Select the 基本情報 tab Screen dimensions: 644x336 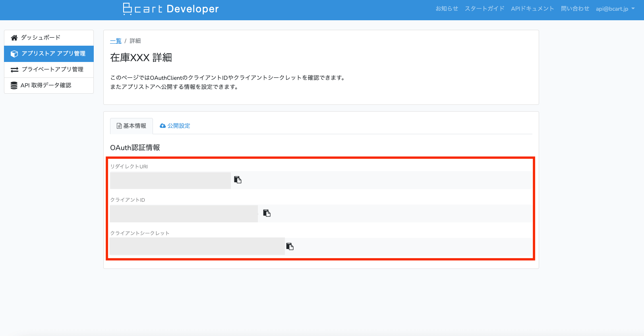click(131, 126)
